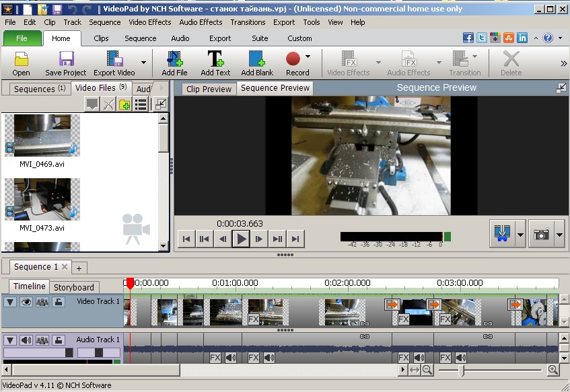Open split options dropdown arrow

click(x=521, y=235)
